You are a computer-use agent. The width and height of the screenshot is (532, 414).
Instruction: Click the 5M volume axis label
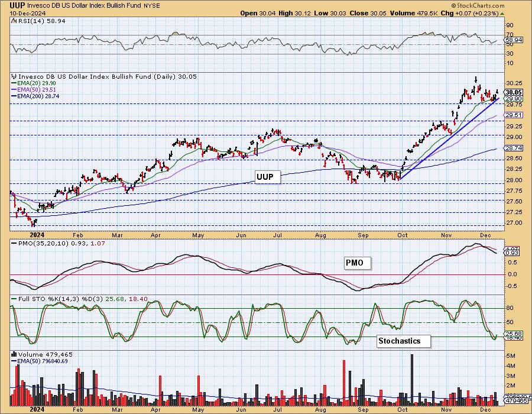point(511,356)
